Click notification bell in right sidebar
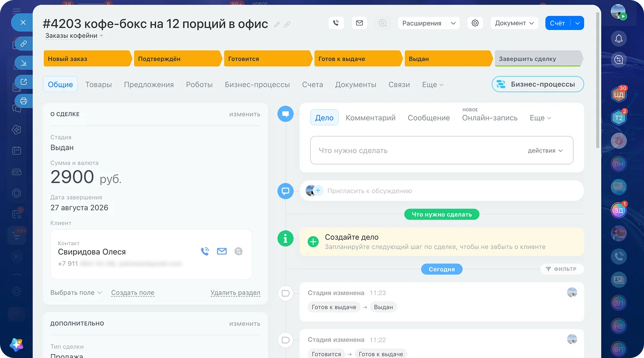Screen dimensions: 644x358 pos(619,39)
